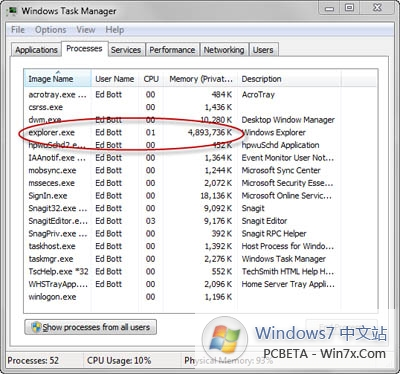This screenshot has width=400, height=374.
Task: Sort by Memory (Private) column header
Action: pos(201,79)
